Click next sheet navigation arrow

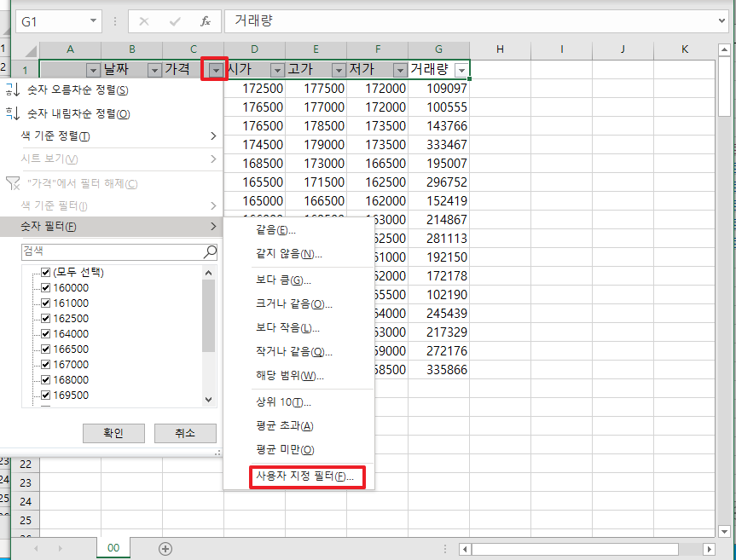coord(60,548)
